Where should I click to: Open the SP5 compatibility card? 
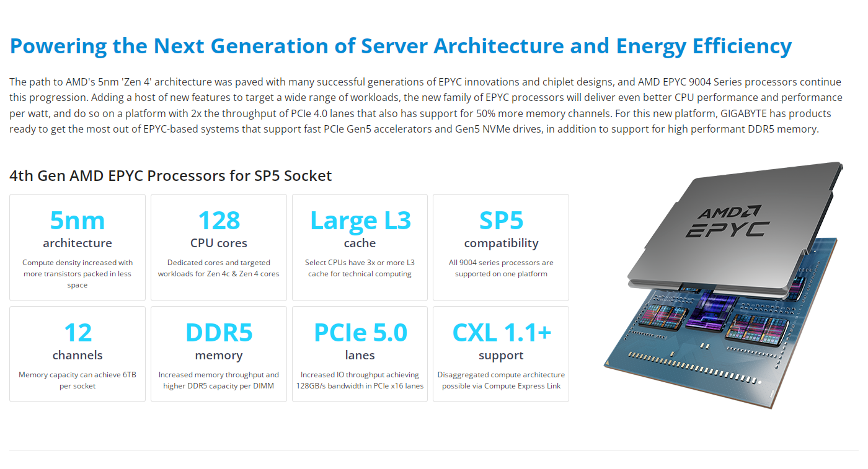501,247
